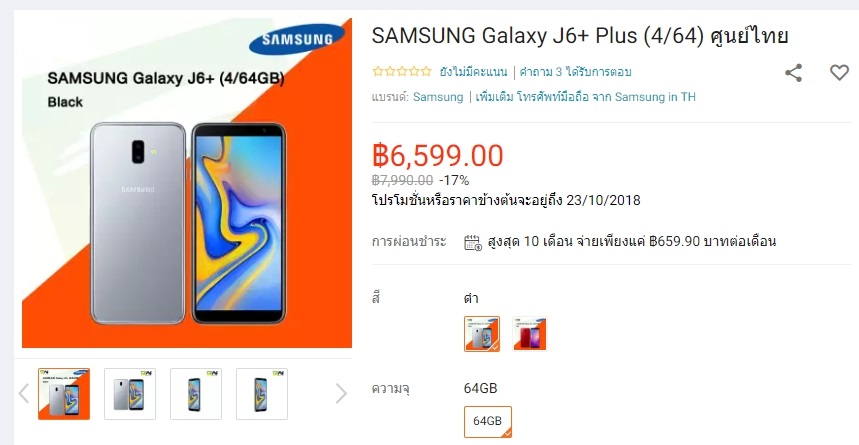Open the third product thumbnail
Image resolution: width=859 pixels, height=445 pixels.
(196, 393)
